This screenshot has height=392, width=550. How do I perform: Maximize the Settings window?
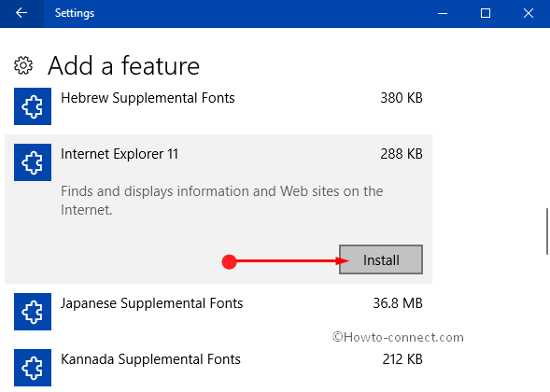point(486,13)
